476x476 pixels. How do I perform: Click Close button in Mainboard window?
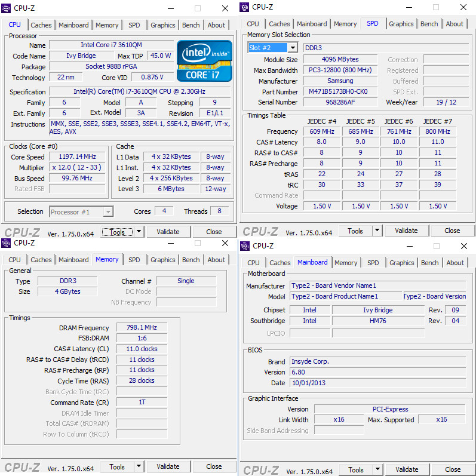[453, 469]
